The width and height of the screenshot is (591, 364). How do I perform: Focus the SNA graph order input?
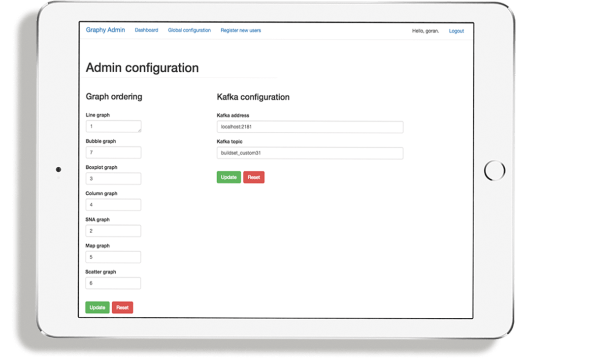[113, 231]
